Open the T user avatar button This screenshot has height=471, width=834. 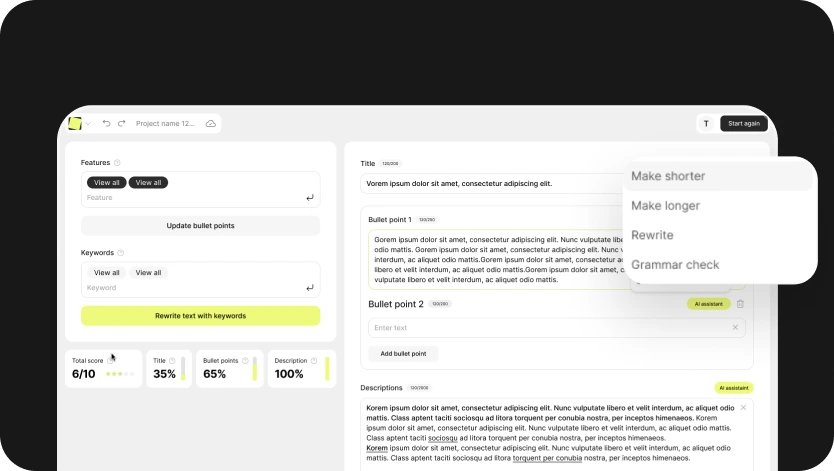tap(706, 124)
